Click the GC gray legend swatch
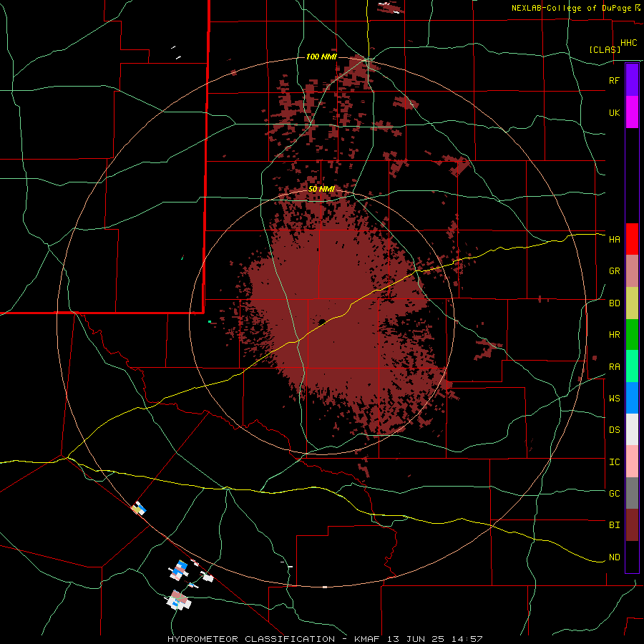Image resolution: width=644 pixels, height=644 pixels. [x=632, y=493]
